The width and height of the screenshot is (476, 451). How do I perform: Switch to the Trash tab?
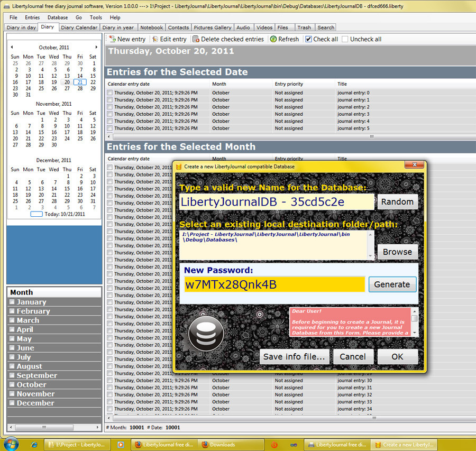(304, 27)
